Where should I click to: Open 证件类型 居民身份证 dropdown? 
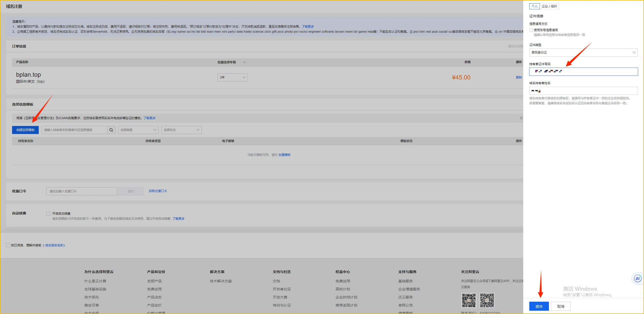(583, 53)
